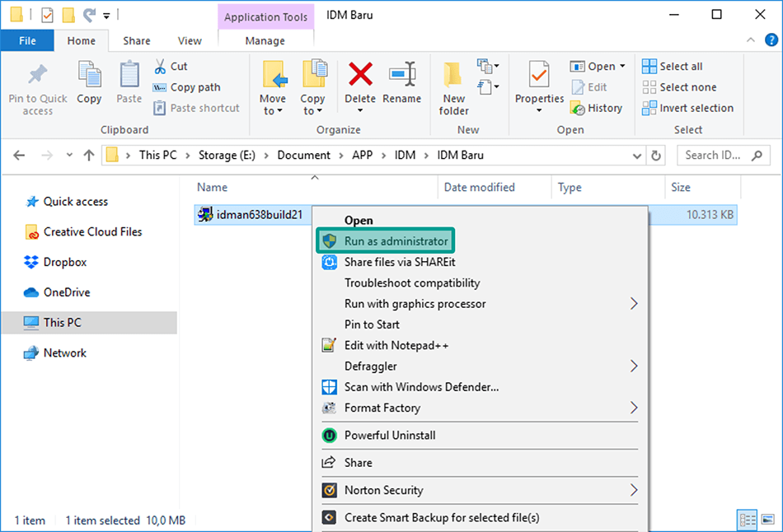Go back with the back arrow
The height and width of the screenshot is (532, 783).
[19, 155]
